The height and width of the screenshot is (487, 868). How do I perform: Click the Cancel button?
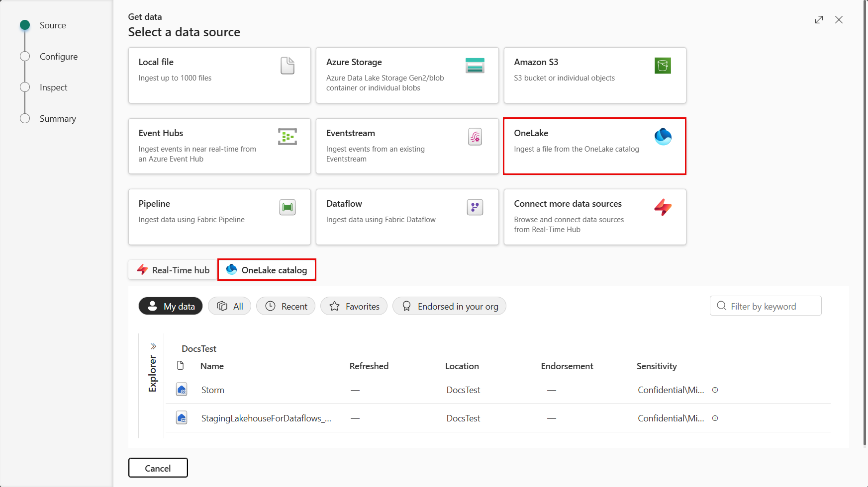[158, 468]
